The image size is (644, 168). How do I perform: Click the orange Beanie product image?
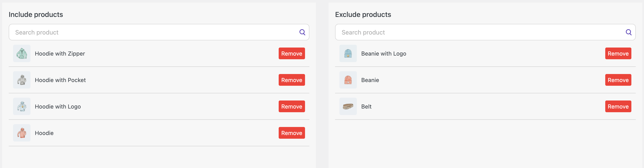[x=348, y=80]
